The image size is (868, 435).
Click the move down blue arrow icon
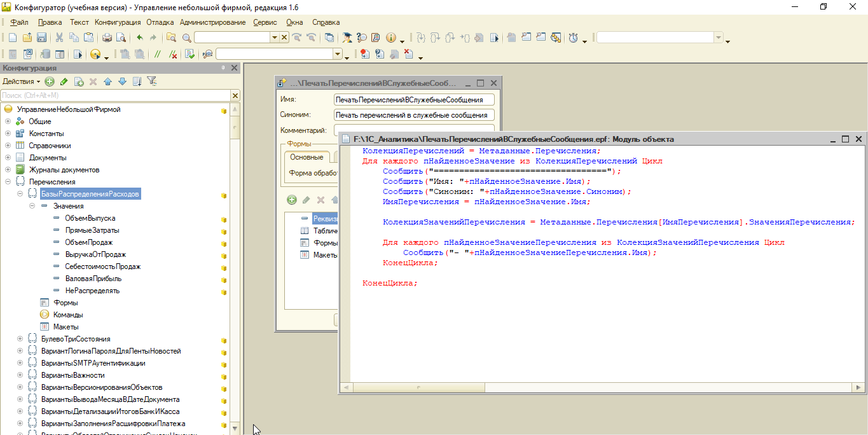122,81
